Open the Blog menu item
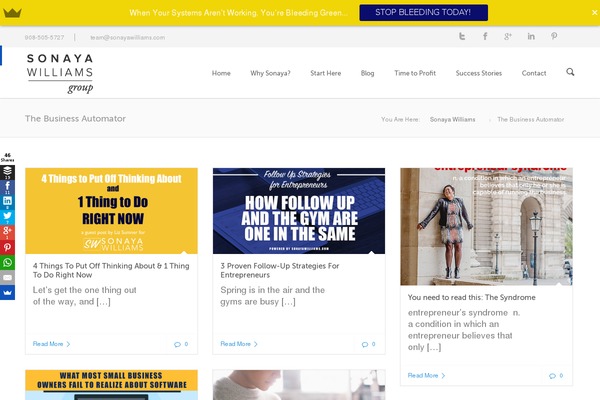600x400 pixels. [367, 73]
